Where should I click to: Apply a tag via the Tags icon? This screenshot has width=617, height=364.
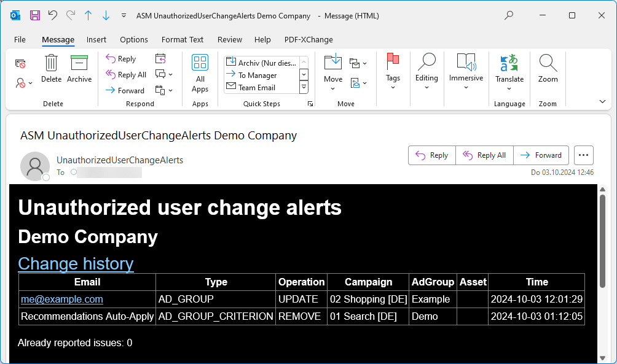393,69
